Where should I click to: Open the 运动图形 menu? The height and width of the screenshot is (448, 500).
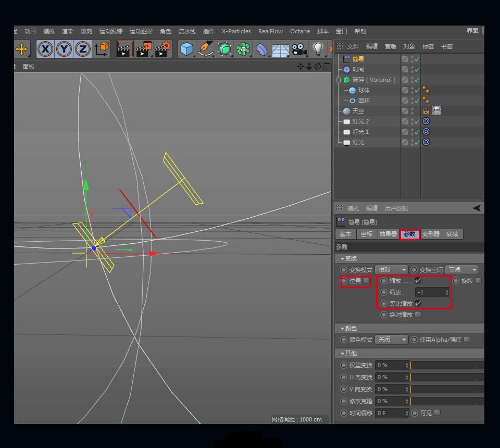(141, 31)
